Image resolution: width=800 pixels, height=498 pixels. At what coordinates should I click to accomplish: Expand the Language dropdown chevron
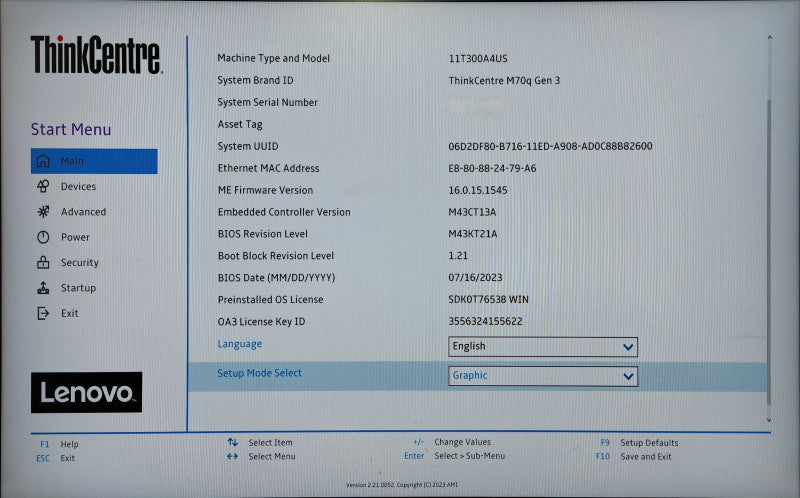(x=628, y=347)
